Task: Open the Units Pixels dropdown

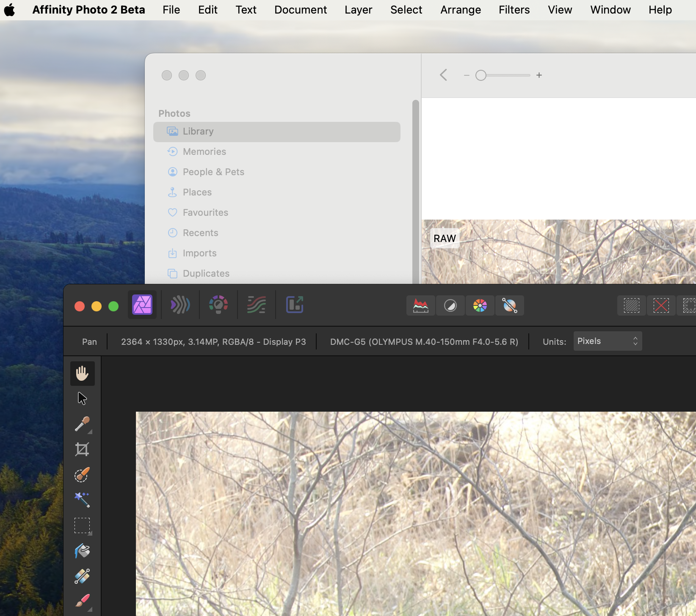Action: coord(608,341)
